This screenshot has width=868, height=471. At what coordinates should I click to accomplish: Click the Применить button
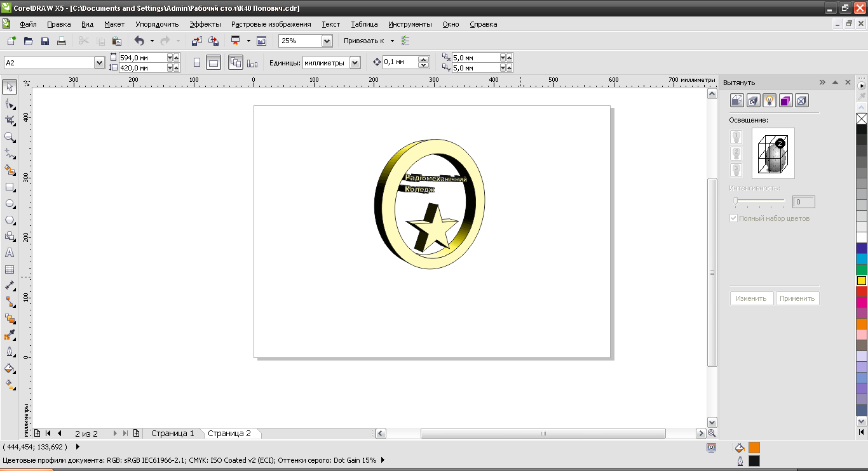click(x=797, y=298)
